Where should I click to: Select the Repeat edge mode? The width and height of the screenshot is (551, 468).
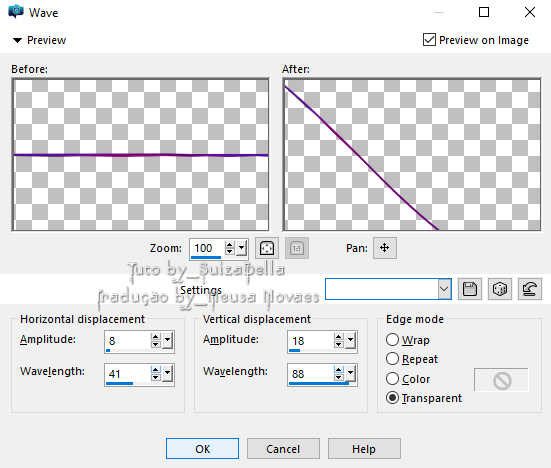click(x=392, y=359)
